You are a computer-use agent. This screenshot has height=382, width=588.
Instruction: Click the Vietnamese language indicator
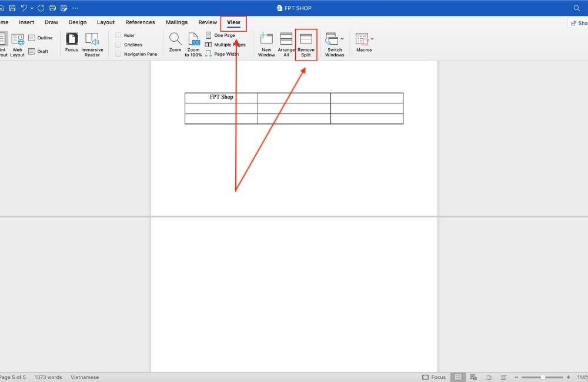85,377
